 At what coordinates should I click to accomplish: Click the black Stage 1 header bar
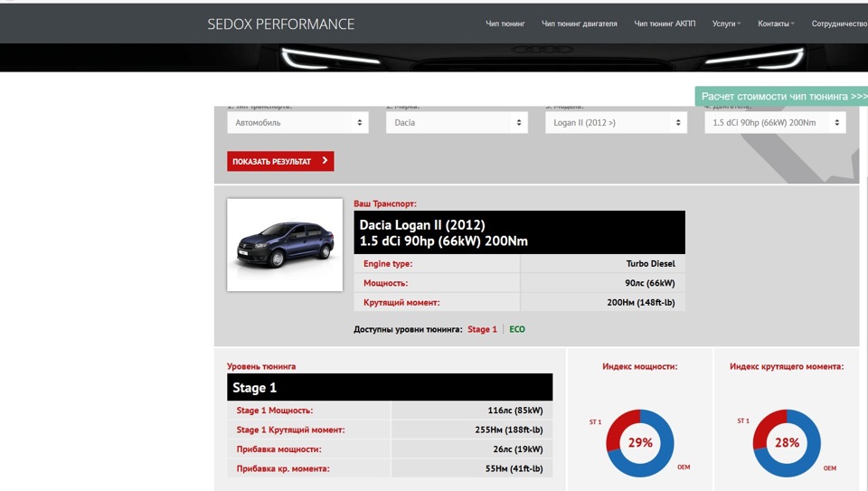tap(390, 387)
